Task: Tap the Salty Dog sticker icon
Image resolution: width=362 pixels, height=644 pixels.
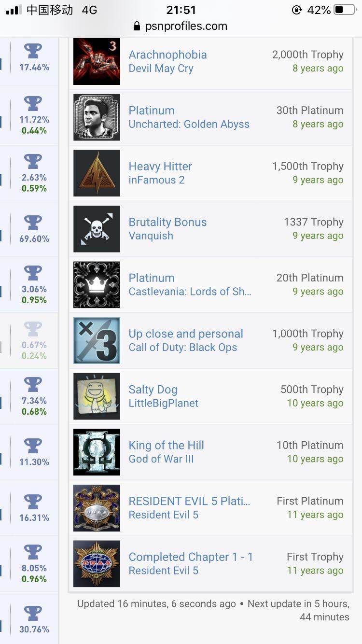Action: 97,396
